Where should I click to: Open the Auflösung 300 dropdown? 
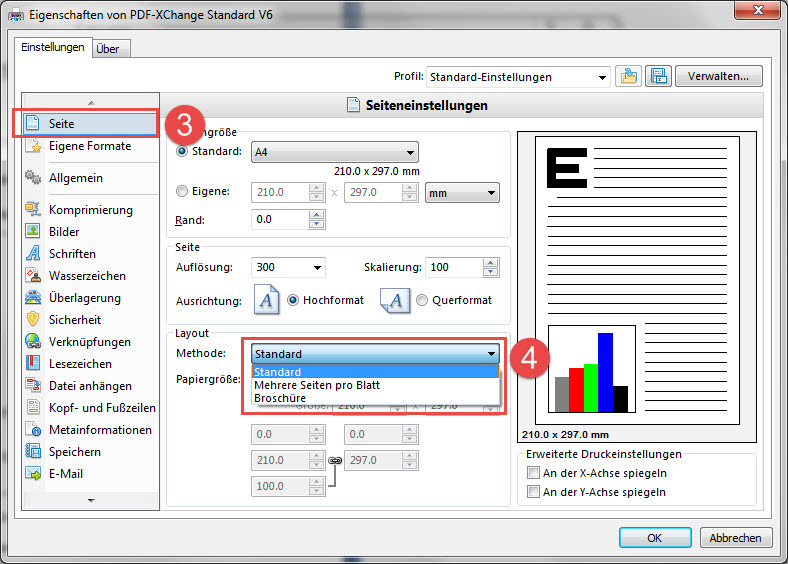288,267
